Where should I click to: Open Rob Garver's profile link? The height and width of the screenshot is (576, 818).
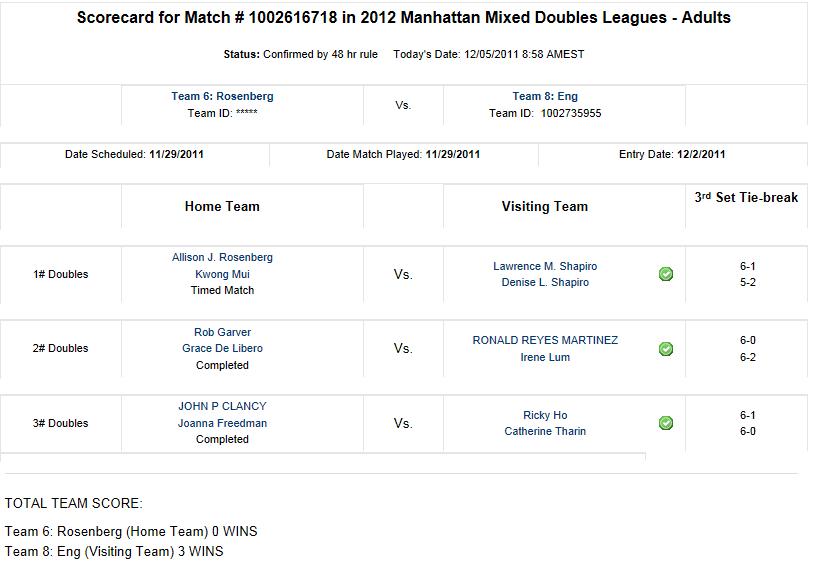tap(222, 332)
